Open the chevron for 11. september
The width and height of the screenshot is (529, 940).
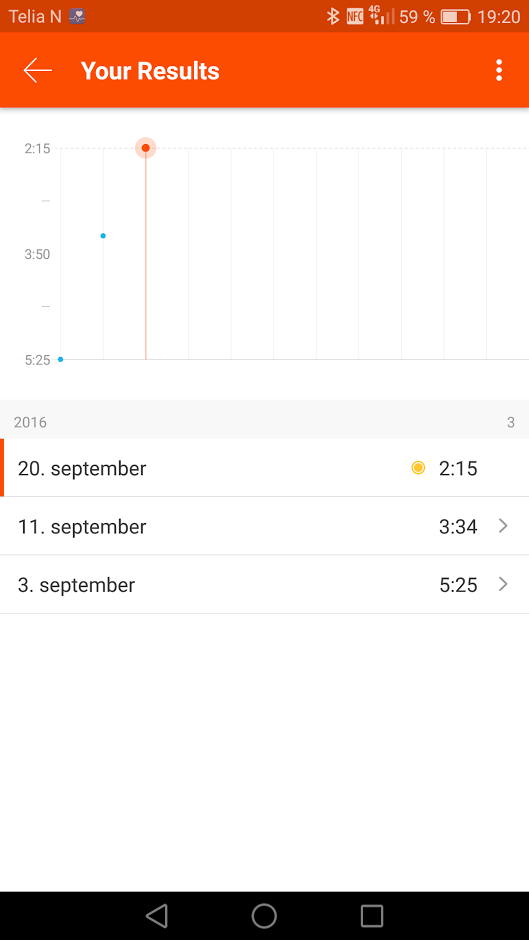coord(503,526)
